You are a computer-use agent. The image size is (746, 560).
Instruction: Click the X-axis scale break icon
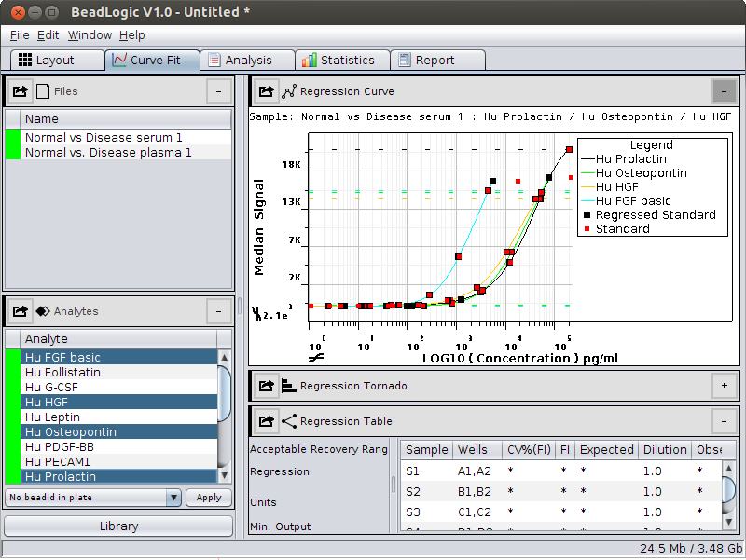[x=316, y=358]
